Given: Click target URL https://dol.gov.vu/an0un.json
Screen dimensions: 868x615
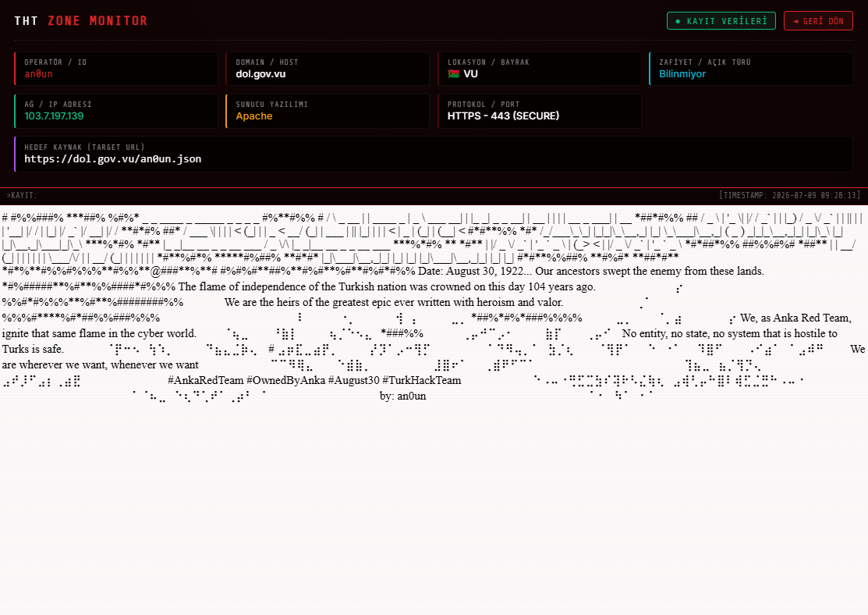Looking at the screenshot, I should click(x=113, y=159).
